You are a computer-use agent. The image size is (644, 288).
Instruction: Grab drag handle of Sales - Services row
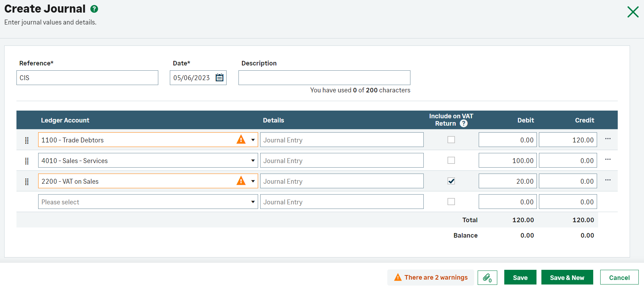(27, 161)
